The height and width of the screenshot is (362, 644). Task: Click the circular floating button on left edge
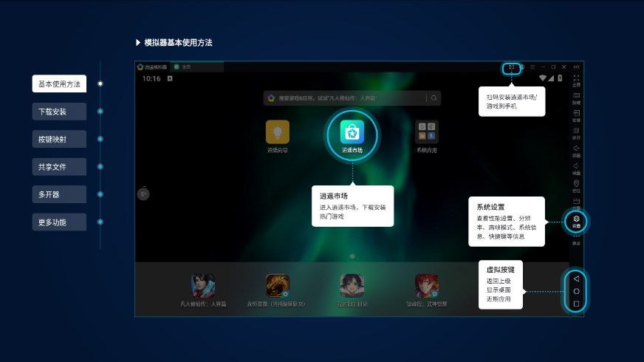coord(143,194)
